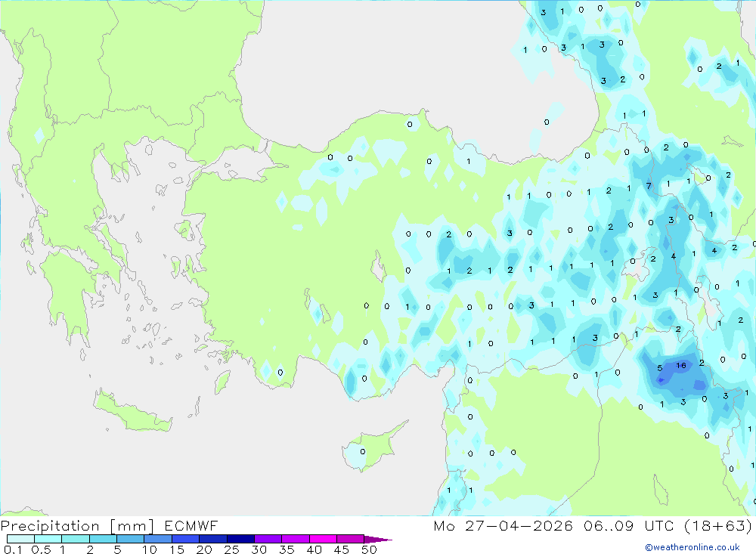Click the '20' legend scale label
This screenshot has height=554, width=756.
(x=204, y=549)
